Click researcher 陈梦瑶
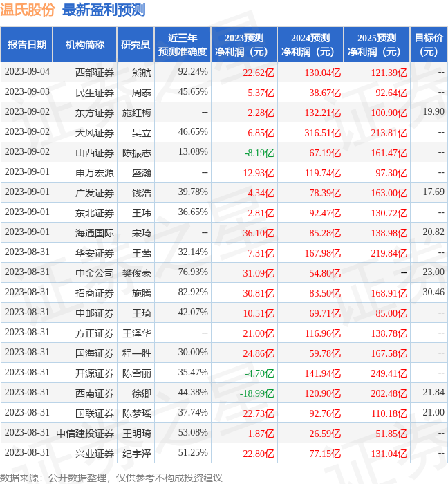The image size is (448, 484). pyautogui.click(x=137, y=413)
